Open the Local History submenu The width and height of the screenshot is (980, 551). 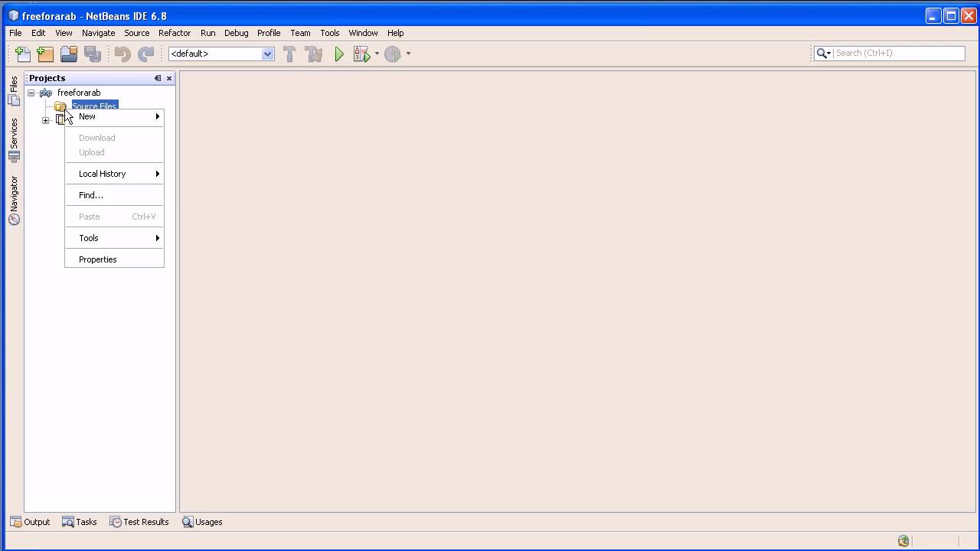115,174
